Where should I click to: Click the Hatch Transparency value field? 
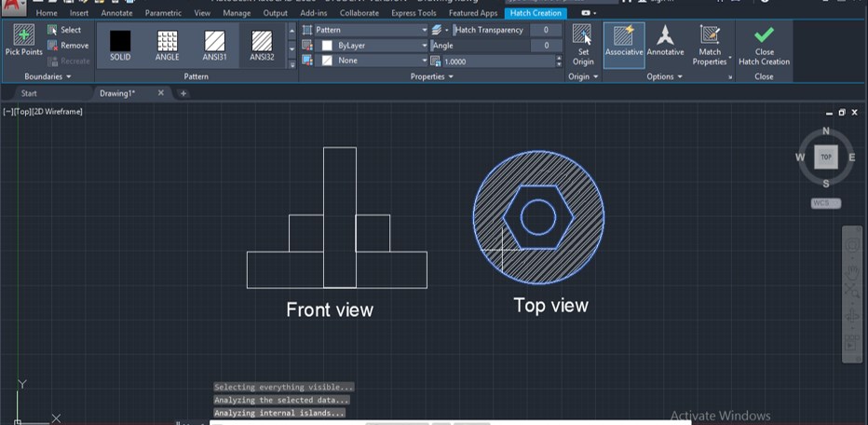coord(546,30)
